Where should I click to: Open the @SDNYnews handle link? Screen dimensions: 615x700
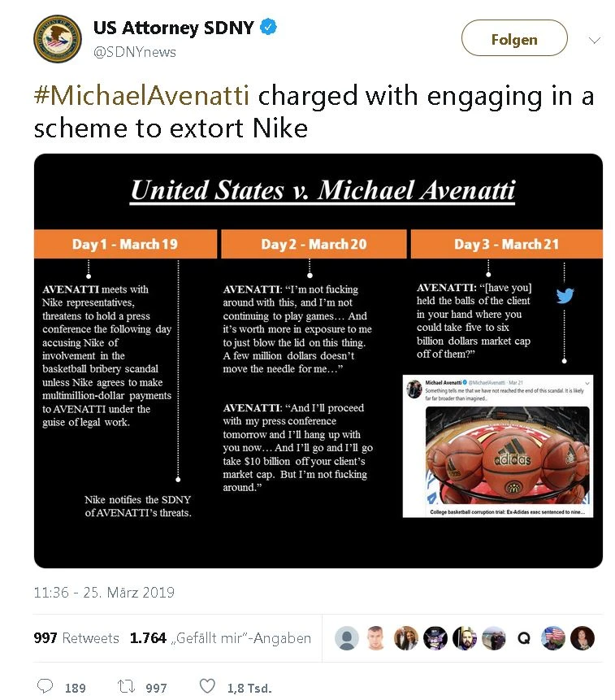[x=135, y=51]
